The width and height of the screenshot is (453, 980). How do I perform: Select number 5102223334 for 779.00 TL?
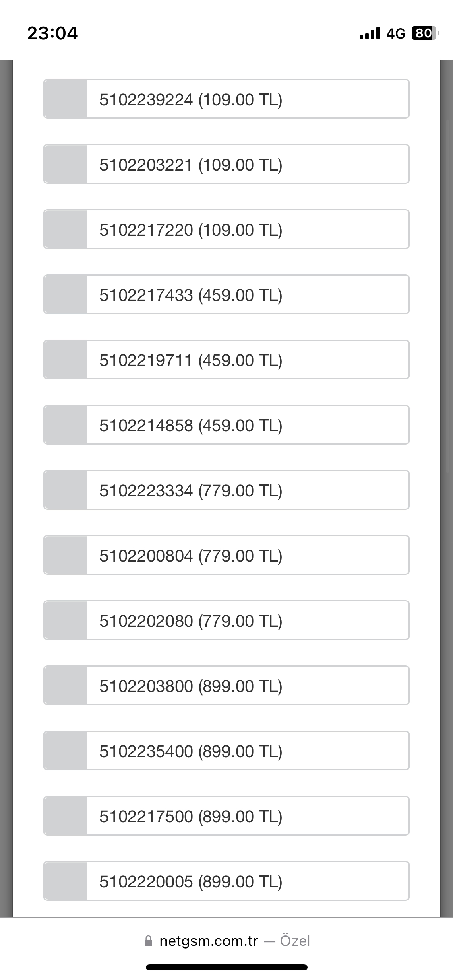tap(226, 490)
